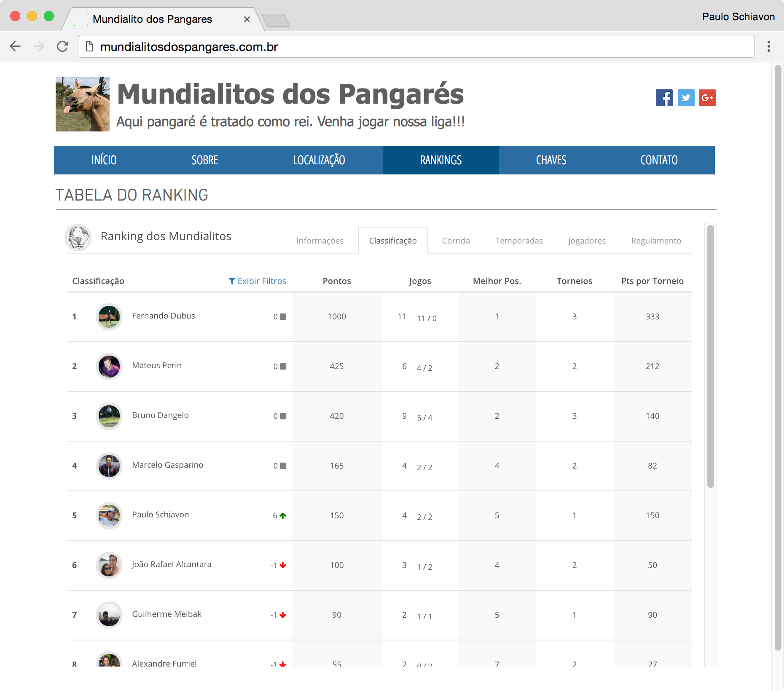784x691 pixels.
Task: Open the Regulamento tab
Action: point(656,241)
